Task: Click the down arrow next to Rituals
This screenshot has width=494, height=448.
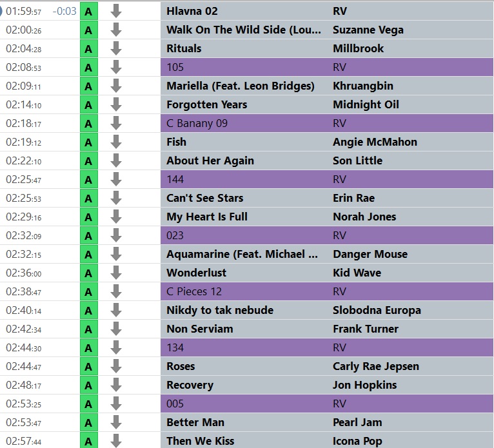Action: click(116, 48)
